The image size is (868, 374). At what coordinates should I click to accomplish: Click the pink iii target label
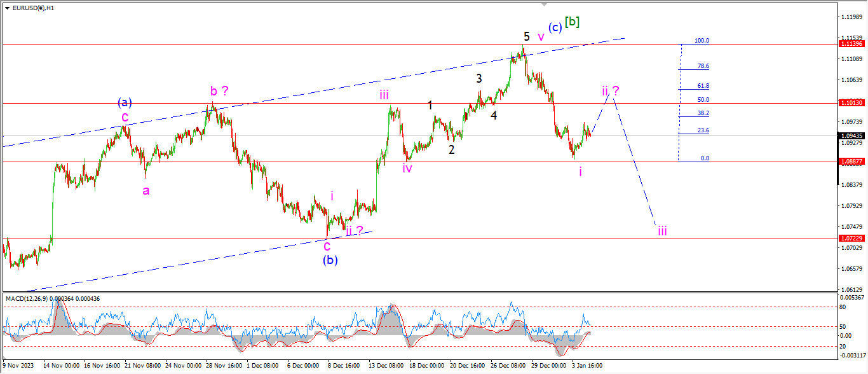coord(662,231)
